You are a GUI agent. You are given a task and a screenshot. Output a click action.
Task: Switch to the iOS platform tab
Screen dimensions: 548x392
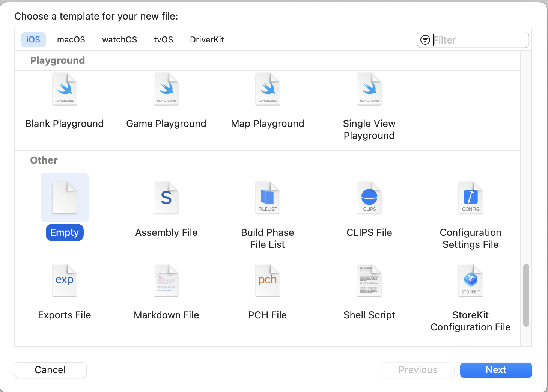[x=33, y=39]
